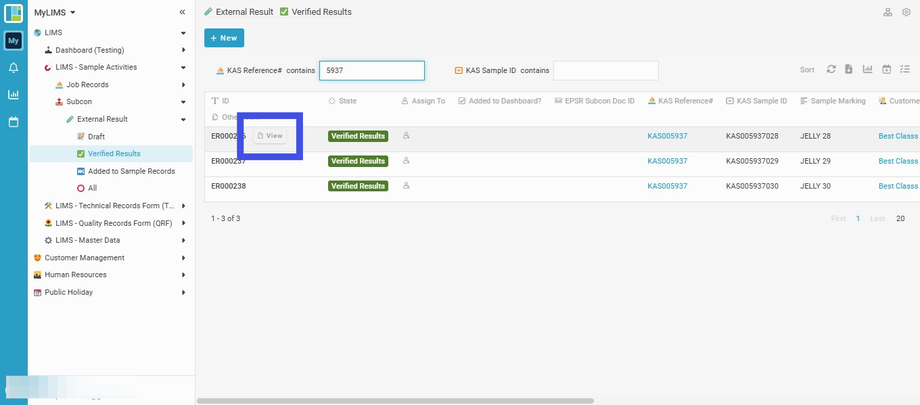920x405 pixels.
Task: Click the app logo at top-left
Action: (x=13, y=13)
